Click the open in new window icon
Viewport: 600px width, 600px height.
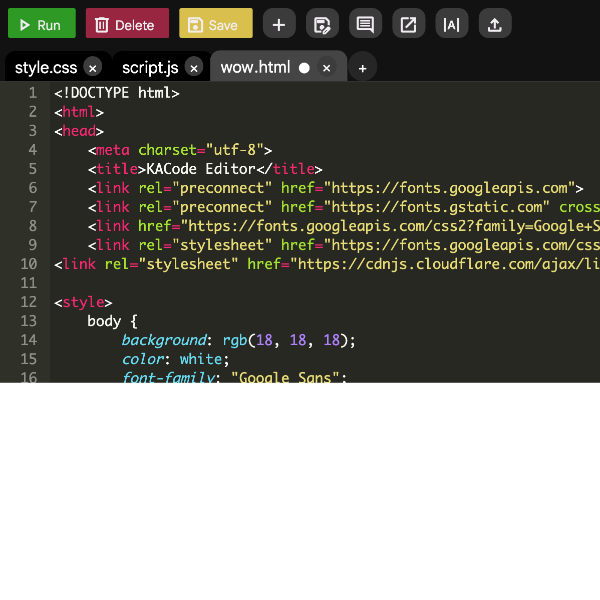tap(408, 24)
